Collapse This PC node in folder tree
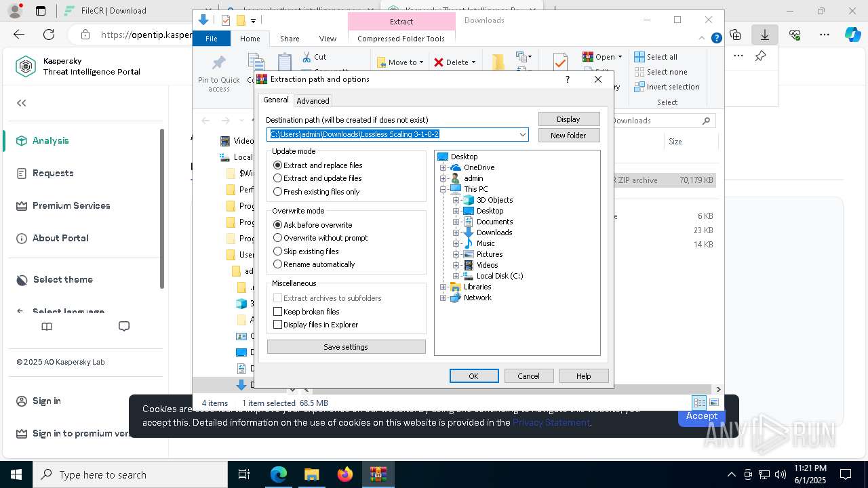 [x=443, y=189]
